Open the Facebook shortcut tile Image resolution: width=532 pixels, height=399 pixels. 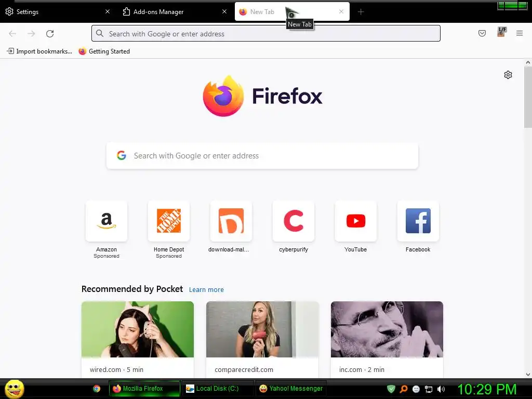pyautogui.click(x=418, y=221)
